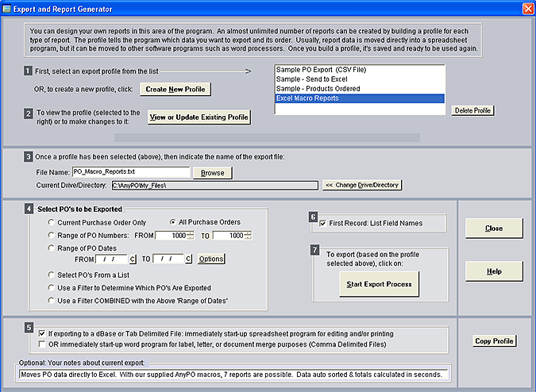
Task: Click the FROM date input field
Action: click(x=111, y=259)
